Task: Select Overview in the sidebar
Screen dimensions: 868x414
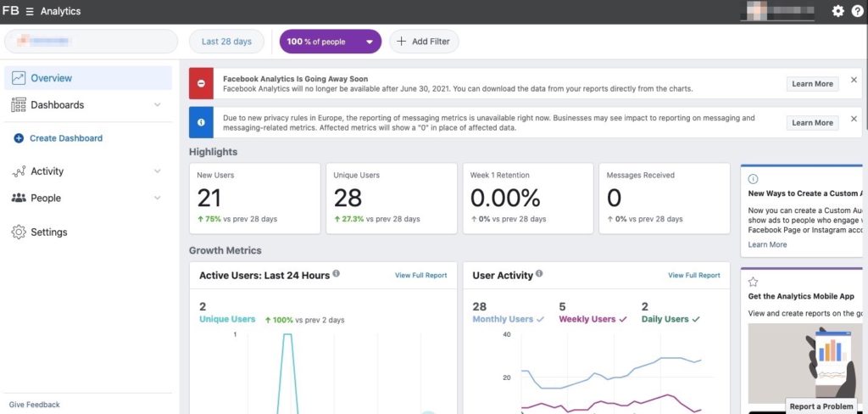Action: tap(51, 78)
